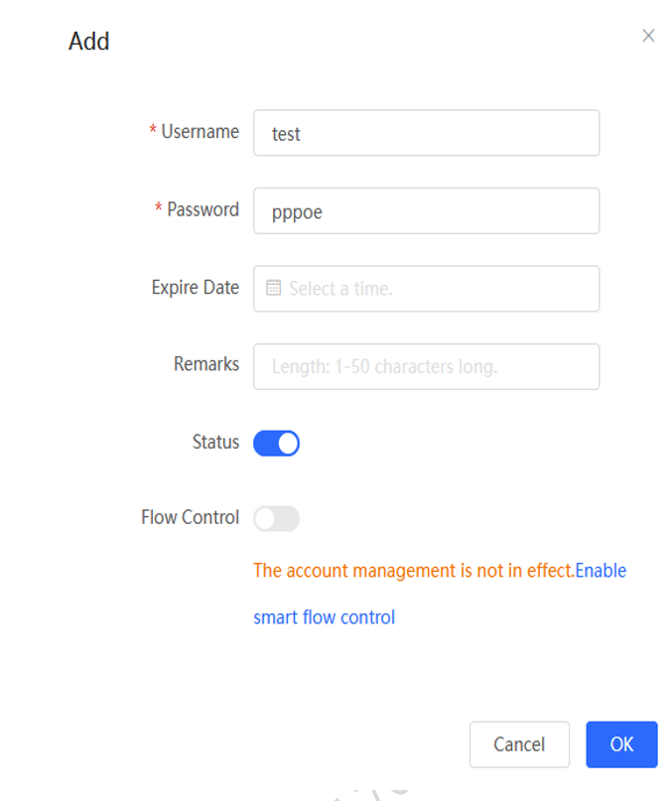The width and height of the screenshot is (672, 801).
Task: Click into the Remarks text box
Action: [x=426, y=367]
